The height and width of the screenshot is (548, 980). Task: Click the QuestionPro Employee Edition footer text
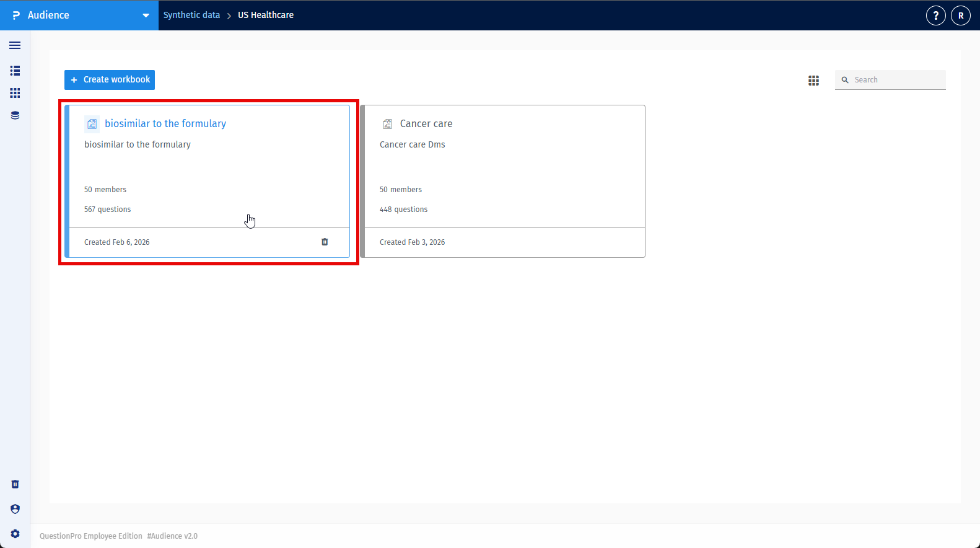pyautogui.click(x=91, y=536)
